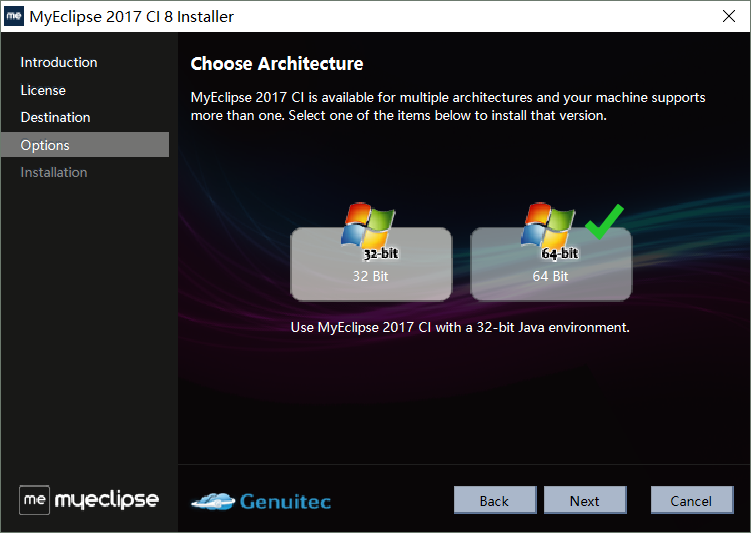
Task: Select the highlighted Options step
Action: [x=85, y=145]
